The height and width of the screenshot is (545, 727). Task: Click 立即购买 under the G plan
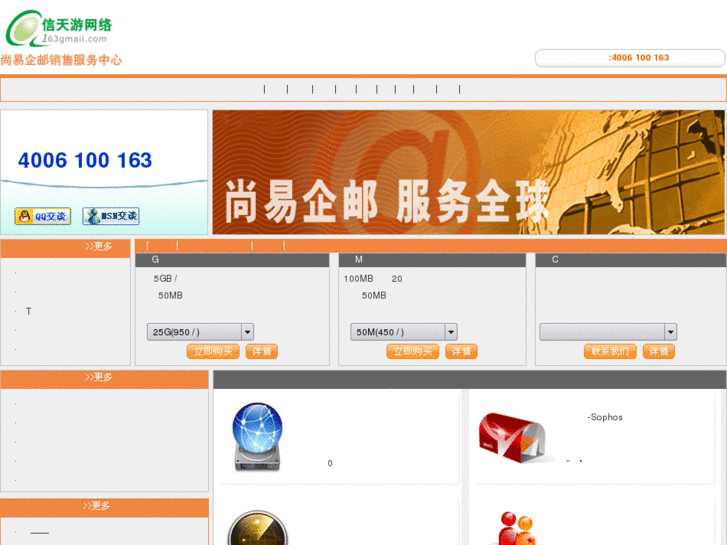coord(213,352)
